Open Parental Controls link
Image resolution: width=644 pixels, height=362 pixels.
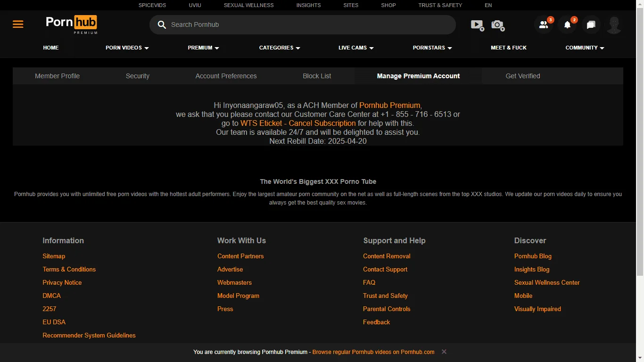[387, 309]
